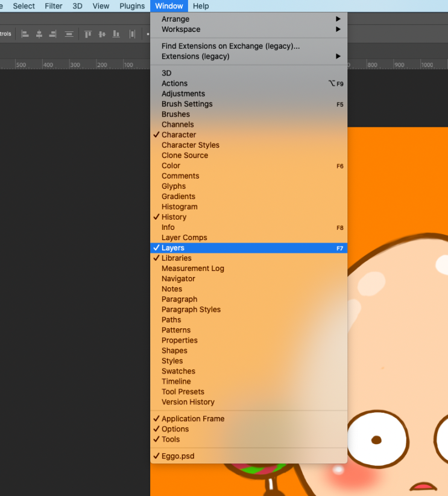Select the Eggo.psd document entry
The image size is (448, 496).
point(248,456)
